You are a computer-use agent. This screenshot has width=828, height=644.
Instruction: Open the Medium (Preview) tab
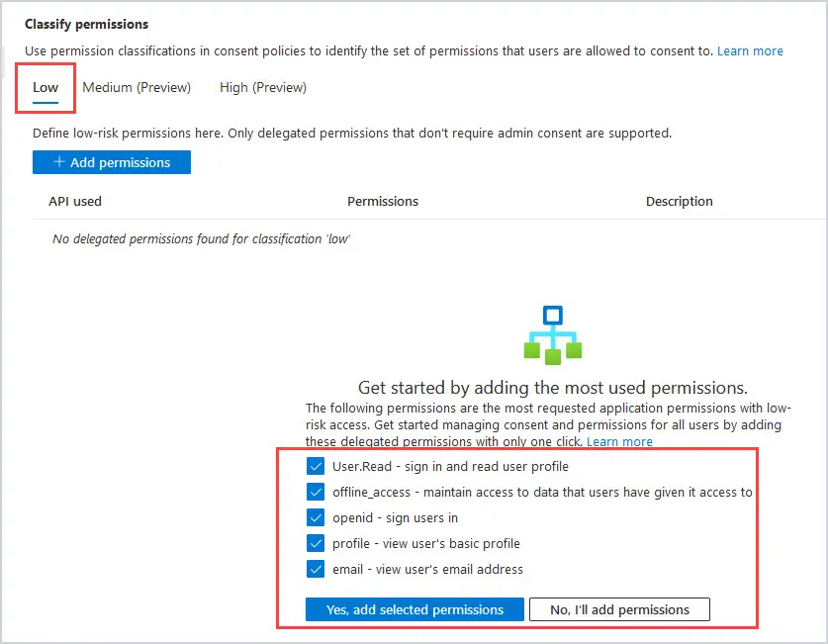tap(137, 88)
